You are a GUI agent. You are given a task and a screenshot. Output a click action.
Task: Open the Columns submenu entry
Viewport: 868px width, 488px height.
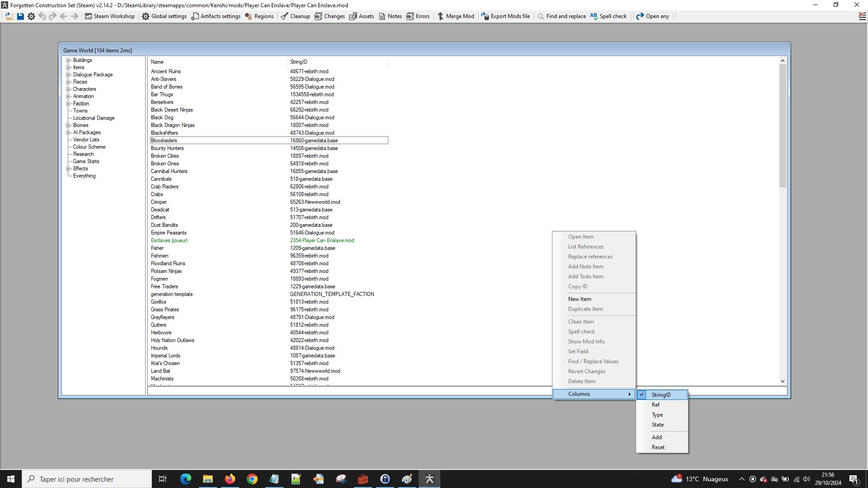(594, 394)
